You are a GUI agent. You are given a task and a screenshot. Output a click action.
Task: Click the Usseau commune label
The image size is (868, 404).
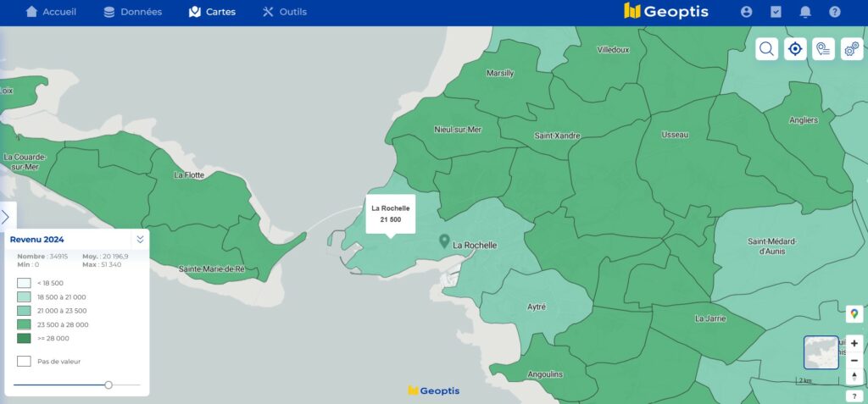point(675,135)
